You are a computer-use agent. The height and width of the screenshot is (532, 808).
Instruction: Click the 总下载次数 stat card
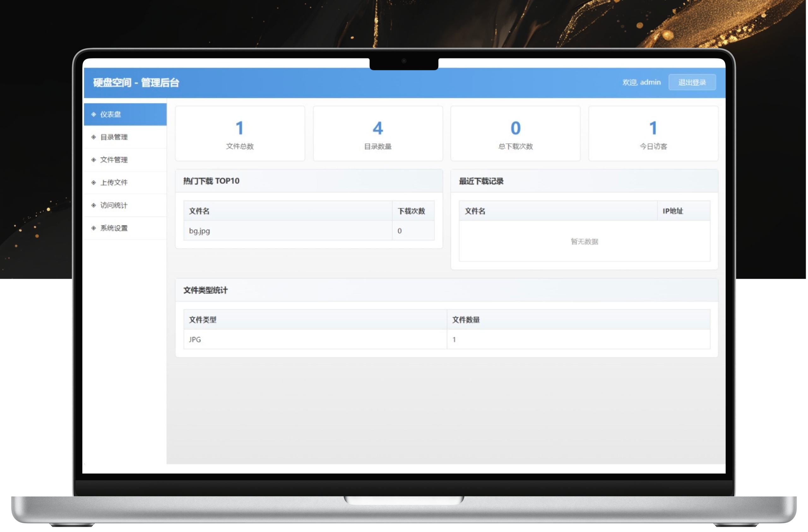tap(515, 133)
